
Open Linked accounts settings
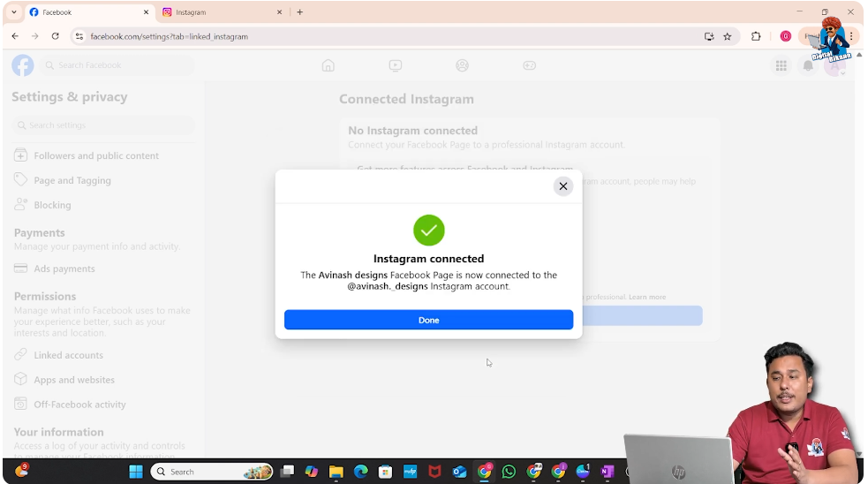point(103,355)
